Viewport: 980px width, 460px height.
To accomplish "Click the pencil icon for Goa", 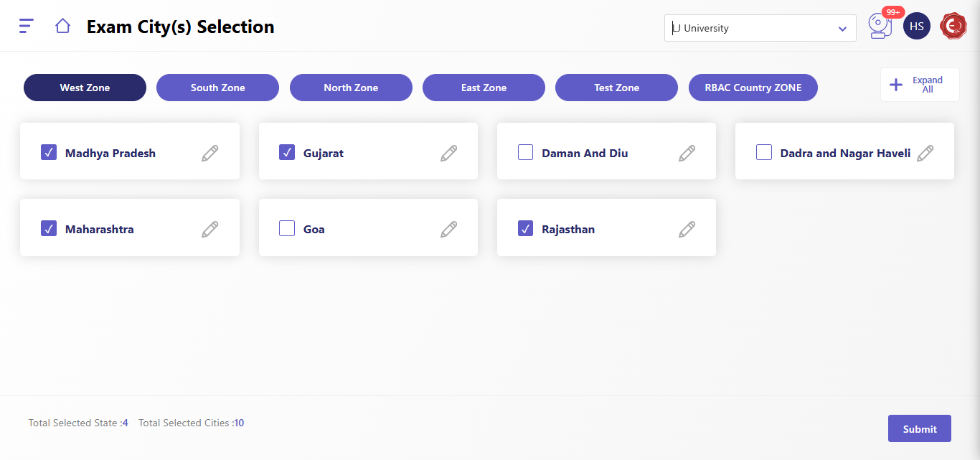I will [448, 229].
